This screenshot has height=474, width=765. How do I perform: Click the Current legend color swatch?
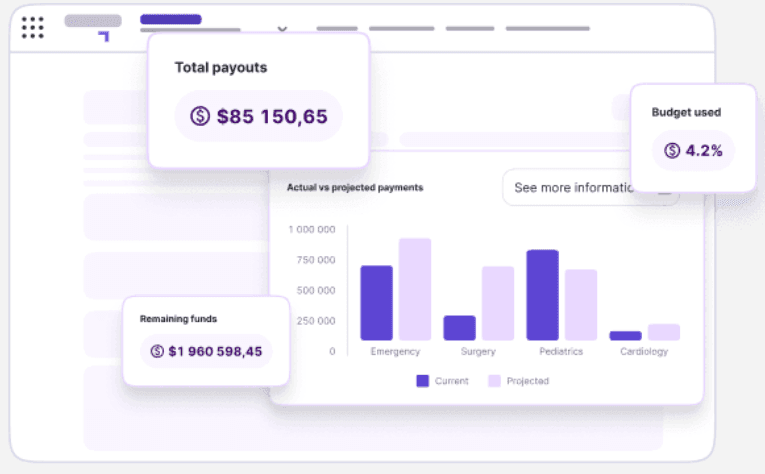pos(422,381)
